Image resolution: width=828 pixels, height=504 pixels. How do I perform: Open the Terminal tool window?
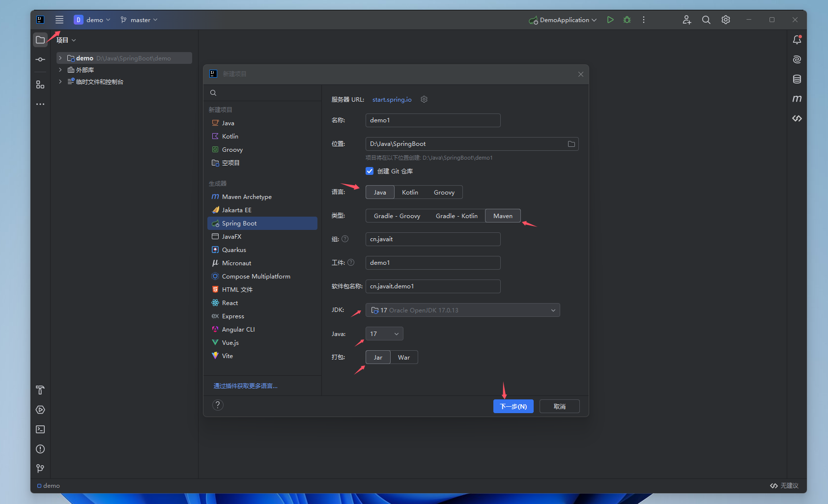[x=40, y=429]
